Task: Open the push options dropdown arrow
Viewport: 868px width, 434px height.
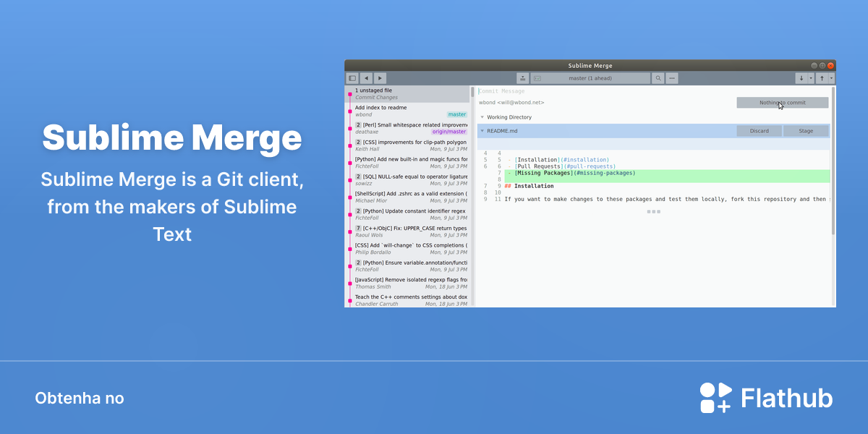Action: (831, 78)
